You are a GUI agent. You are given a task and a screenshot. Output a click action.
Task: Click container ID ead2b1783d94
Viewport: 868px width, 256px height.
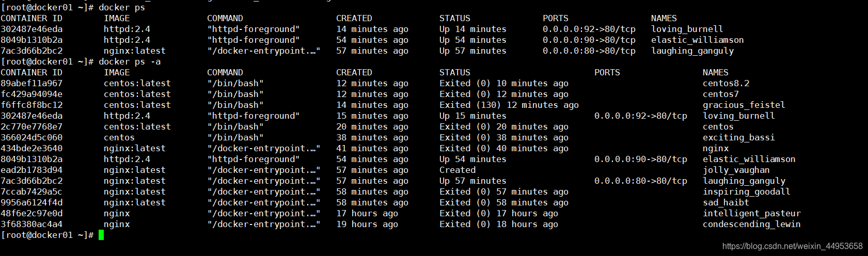pos(31,170)
